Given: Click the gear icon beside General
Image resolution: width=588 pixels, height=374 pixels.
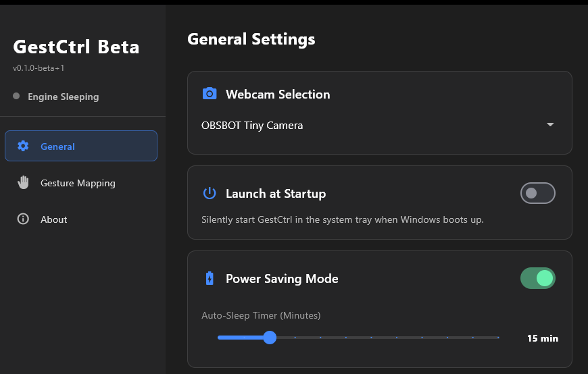Looking at the screenshot, I should click(x=23, y=146).
